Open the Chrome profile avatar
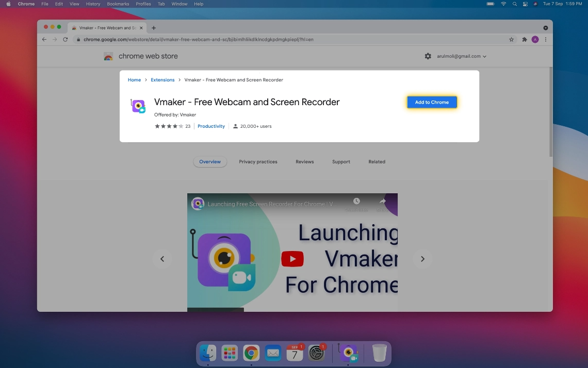 click(535, 39)
